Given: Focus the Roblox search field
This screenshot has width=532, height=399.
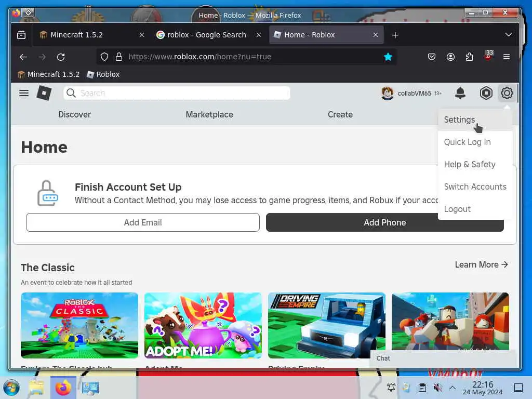Looking at the screenshot, I should (x=177, y=93).
